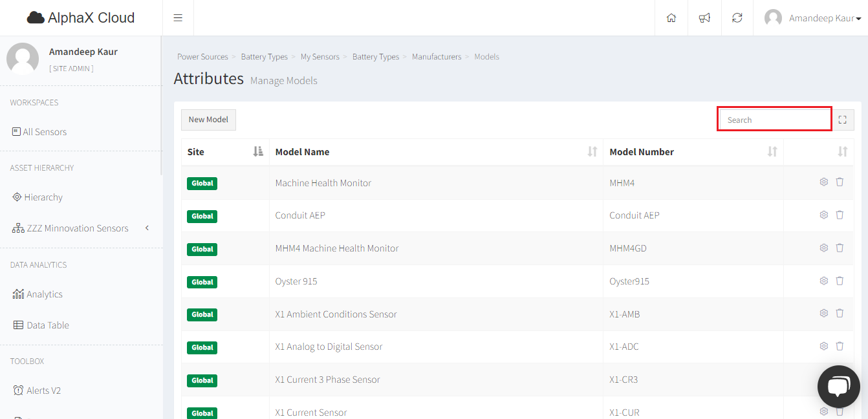Expand ZZZ Minnovation Sensors tree item
This screenshot has height=419, width=868.
coord(78,228)
